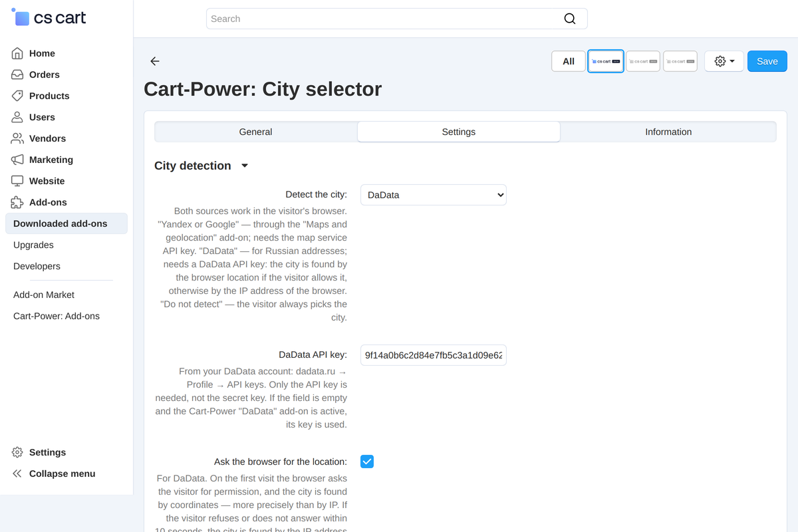Click the Save button
The height and width of the screenshot is (532, 798).
(767, 61)
